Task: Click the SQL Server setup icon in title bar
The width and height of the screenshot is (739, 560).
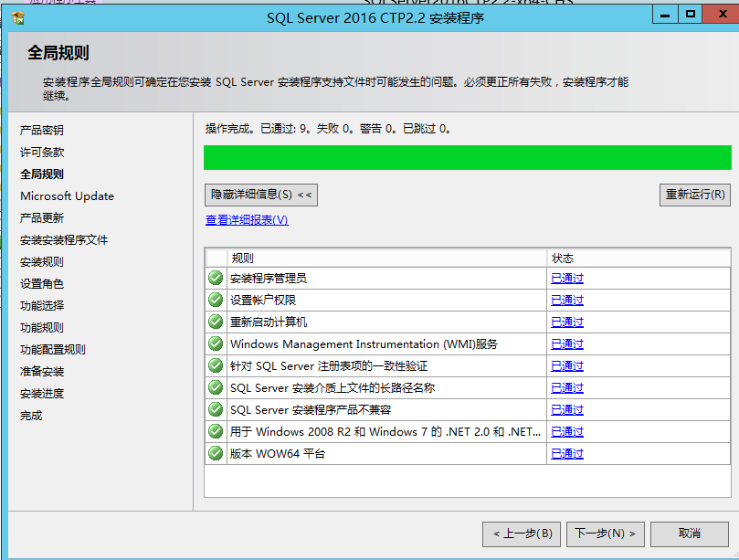Action: pyautogui.click(x=18, y=17)
